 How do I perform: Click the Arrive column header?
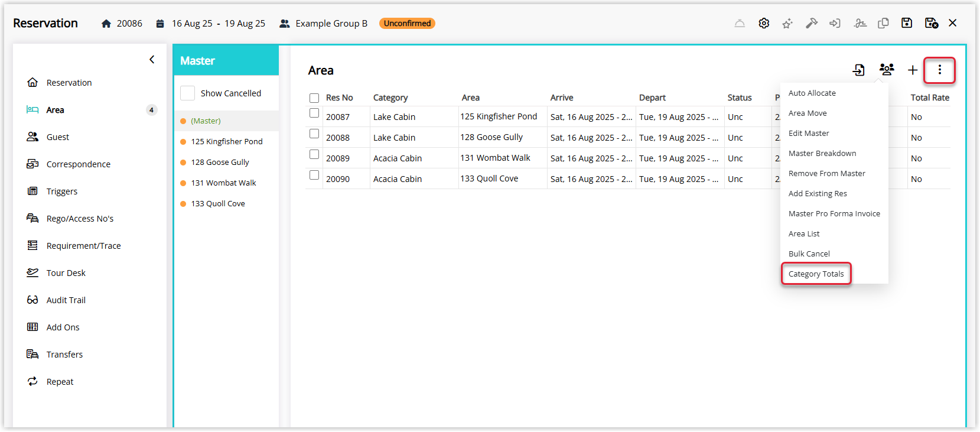[562, 98]
